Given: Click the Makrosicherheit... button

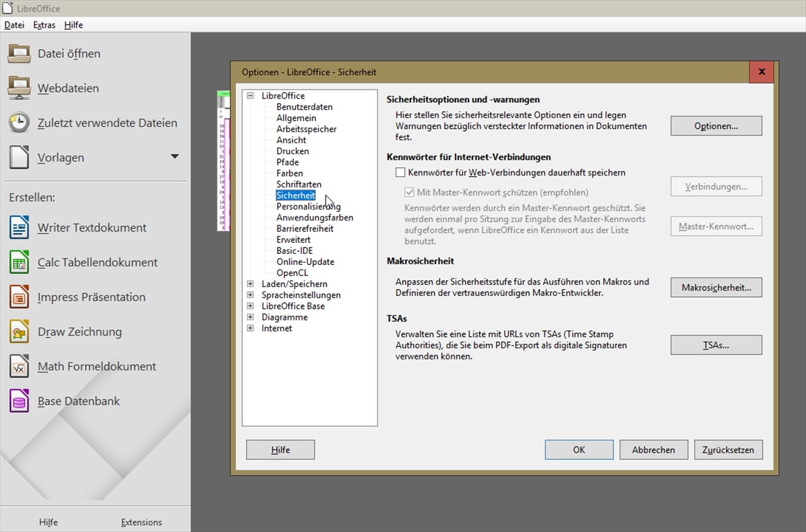Looking at the screenshot, I should coord(716,288).
